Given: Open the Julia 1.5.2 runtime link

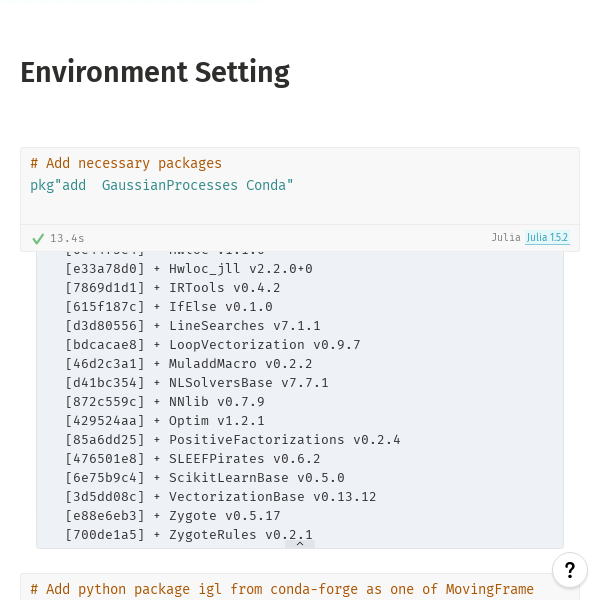Looking at the screenshot, I should [x=547, y=238].
